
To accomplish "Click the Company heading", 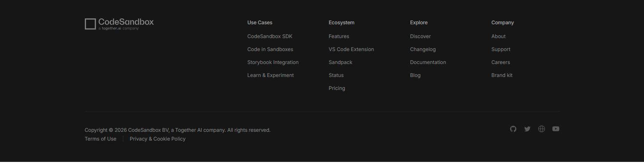I will point(503,23).
